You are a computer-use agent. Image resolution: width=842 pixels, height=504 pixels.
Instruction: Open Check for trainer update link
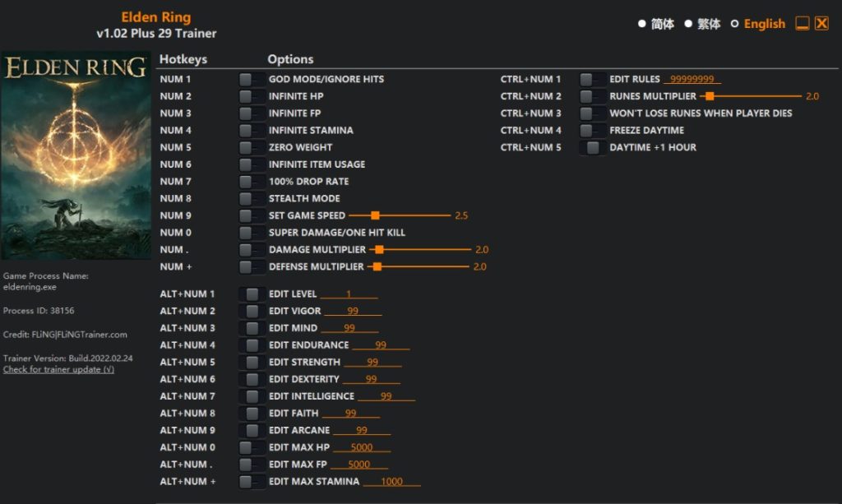click(x=58, y=370)
